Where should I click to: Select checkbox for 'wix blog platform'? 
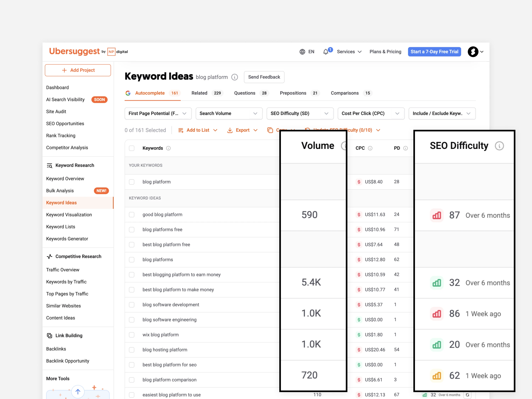pos(132,335)
